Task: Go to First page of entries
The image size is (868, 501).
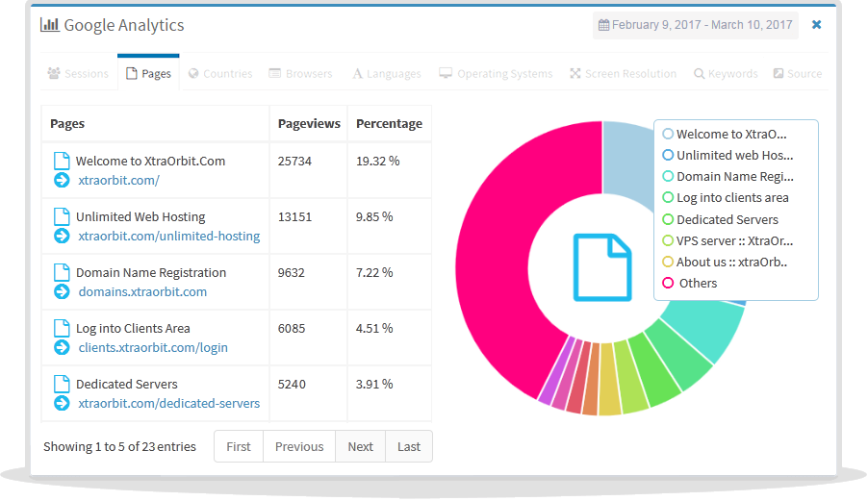Action: click(239, 446)
